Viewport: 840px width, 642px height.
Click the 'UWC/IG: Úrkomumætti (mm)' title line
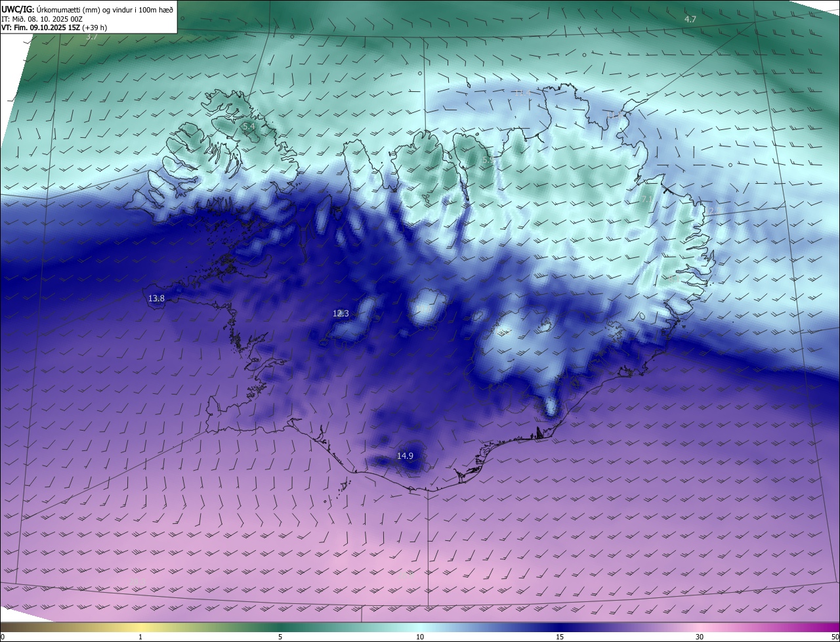tap(87, 9)
